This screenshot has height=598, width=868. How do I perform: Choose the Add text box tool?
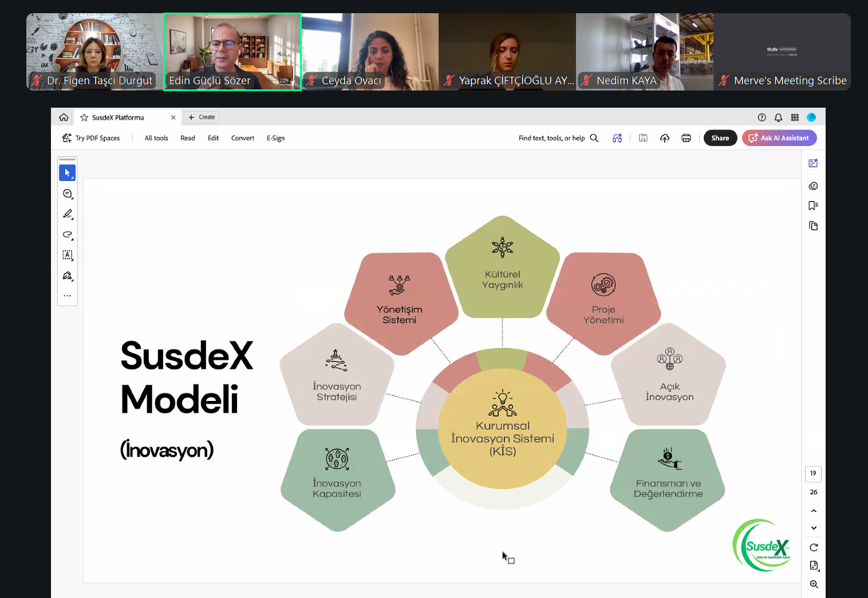coord(68,255)
